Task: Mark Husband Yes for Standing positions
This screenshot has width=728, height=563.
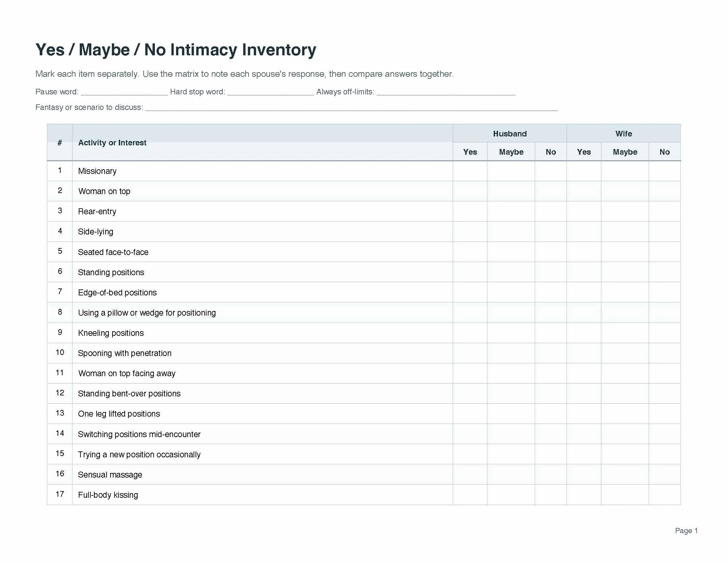Action: point(470,272)
